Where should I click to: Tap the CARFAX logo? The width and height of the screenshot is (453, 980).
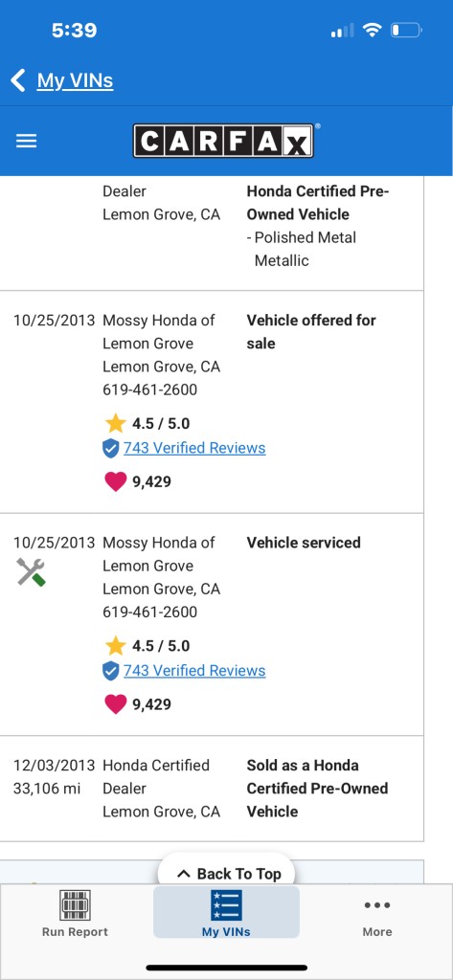[223, 141]
